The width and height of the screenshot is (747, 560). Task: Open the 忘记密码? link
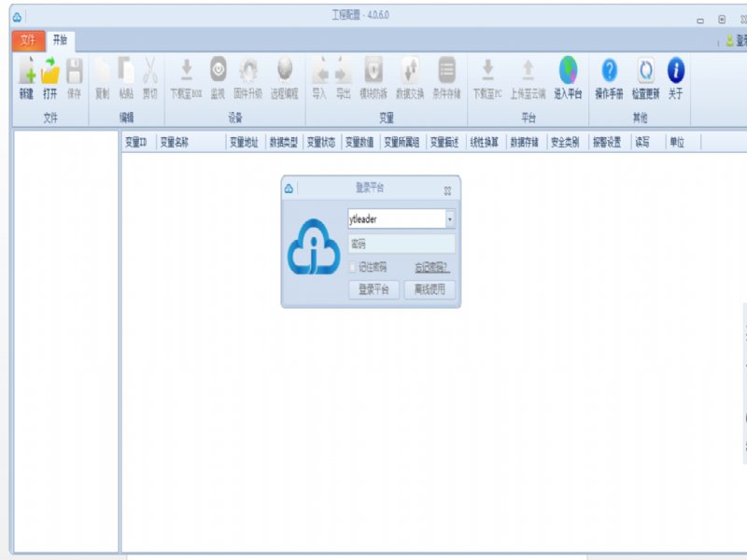431,267
